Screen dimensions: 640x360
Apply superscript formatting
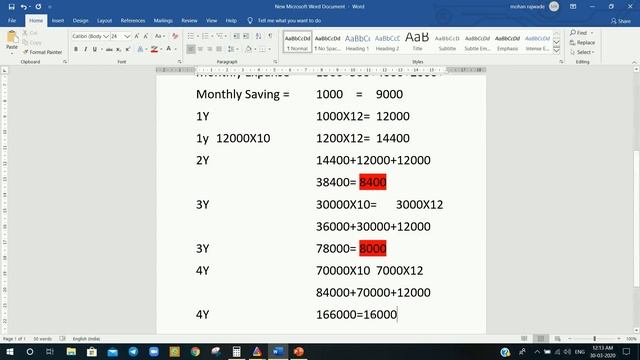(128, 49)
